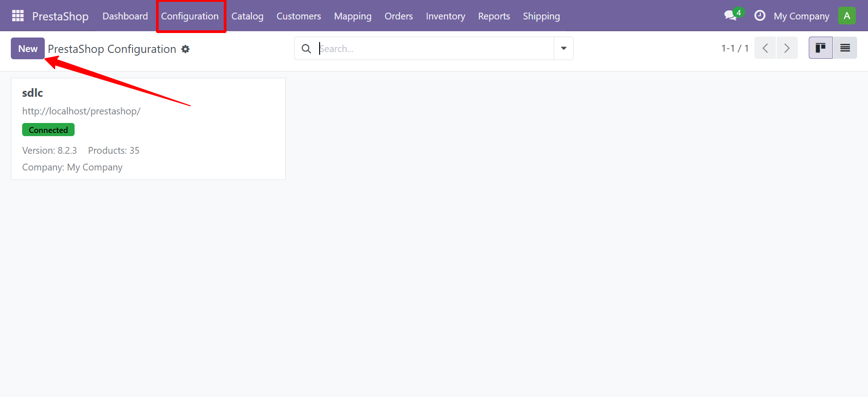Click the PrestaShop app title
Screen dimensions: 868x397
pyautogui.click(x=60, y=16)
